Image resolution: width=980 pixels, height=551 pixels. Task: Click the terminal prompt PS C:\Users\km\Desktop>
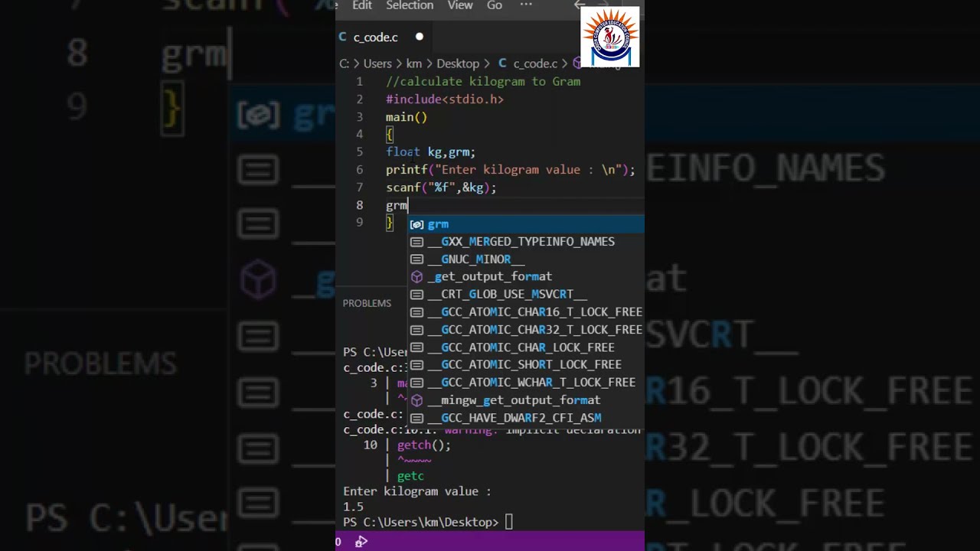click(x=420, y=522)
